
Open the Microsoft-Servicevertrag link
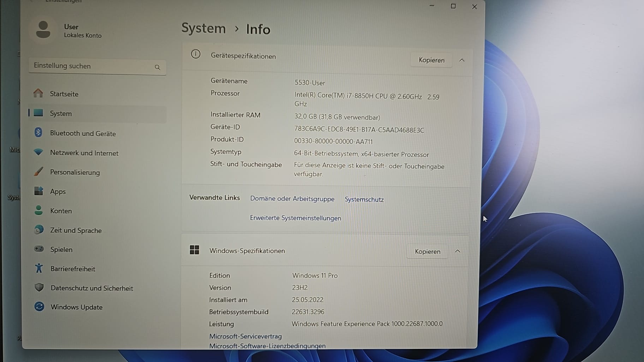[245, 336]
